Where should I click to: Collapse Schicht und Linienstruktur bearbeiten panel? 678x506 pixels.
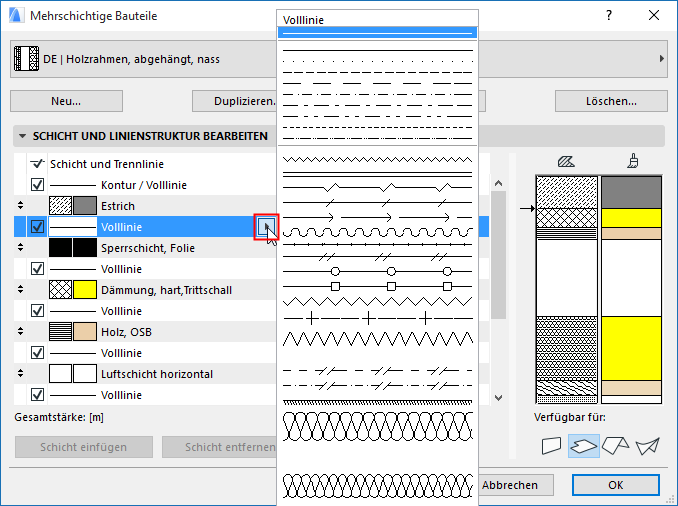(22, 136)
